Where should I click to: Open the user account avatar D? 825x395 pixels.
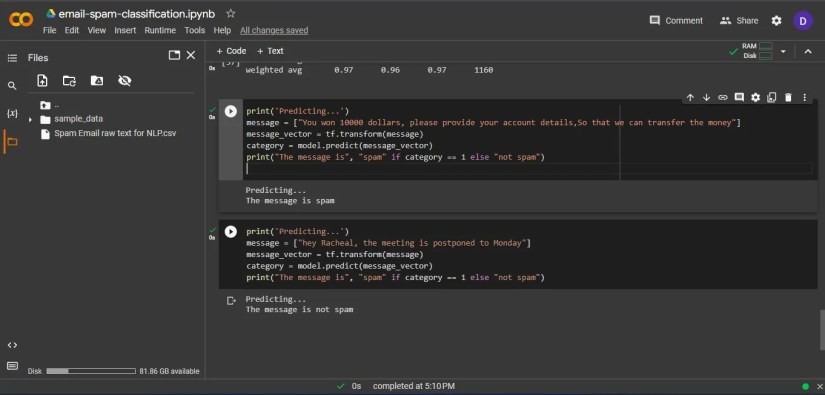pyautogui.click(x=803, y=21)
